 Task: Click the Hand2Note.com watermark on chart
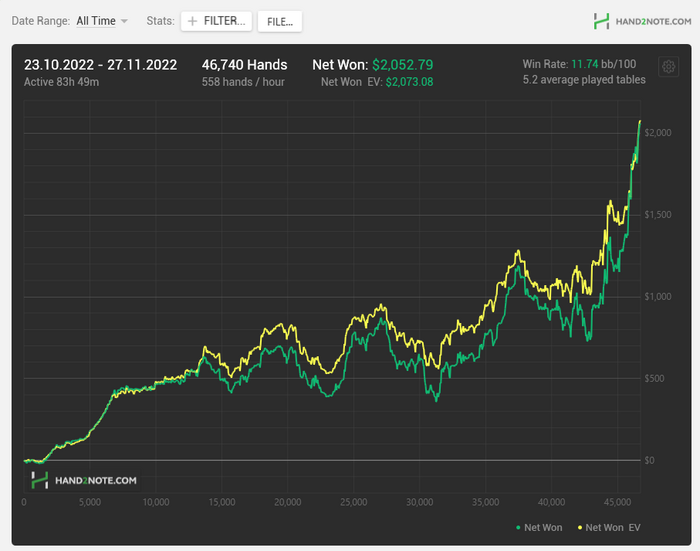(84, 480)
